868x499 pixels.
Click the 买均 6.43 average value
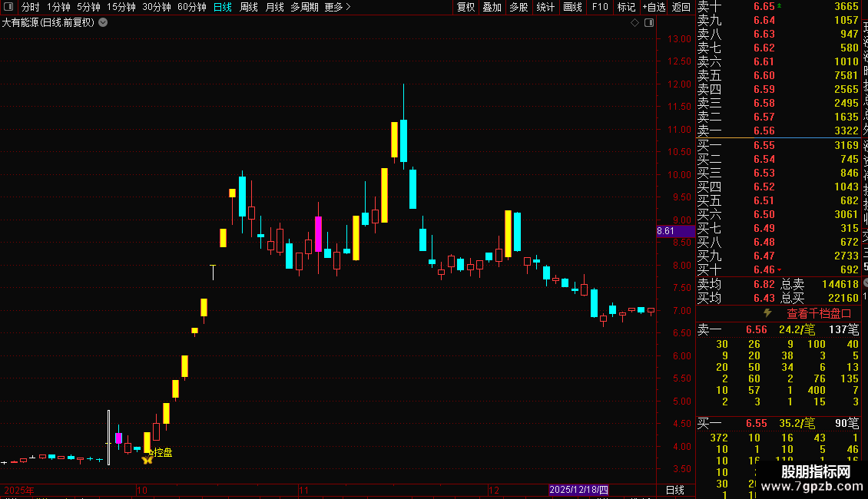[x=764, y=298]
